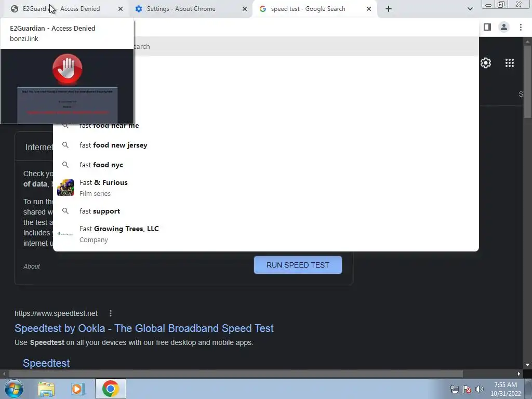The width and height of the screenshot is (532, 399).
Task: Click the E2Guardian tab preview thumbnail
Action: [67, 86]
